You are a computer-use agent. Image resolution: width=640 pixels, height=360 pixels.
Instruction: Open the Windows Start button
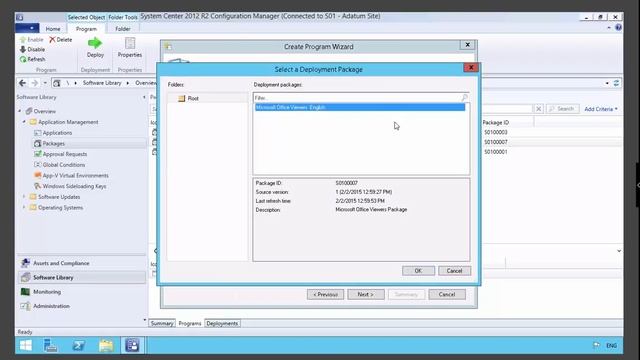click(x=26, y=345)
